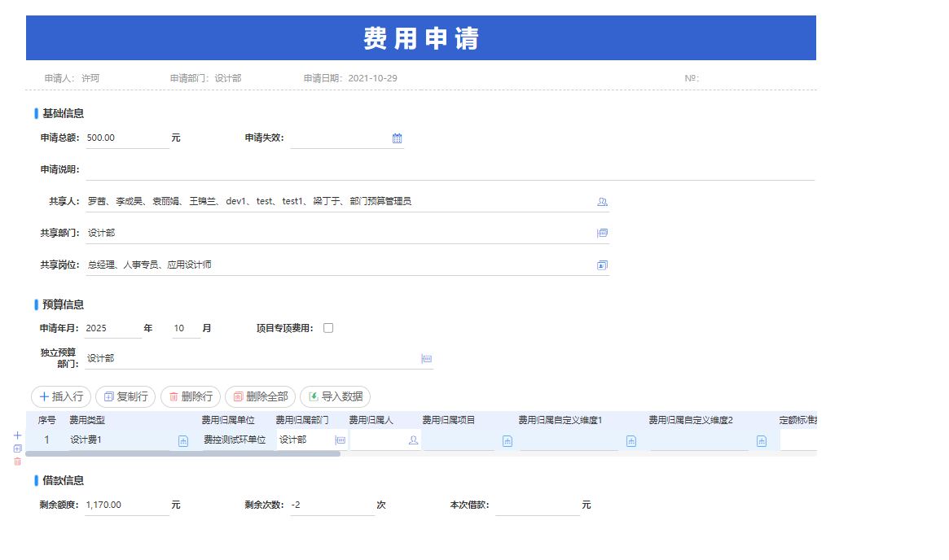Viewport: 949px width, 560px height.
Task: Click the 费用类型 column header
Action: click(87, 420)
